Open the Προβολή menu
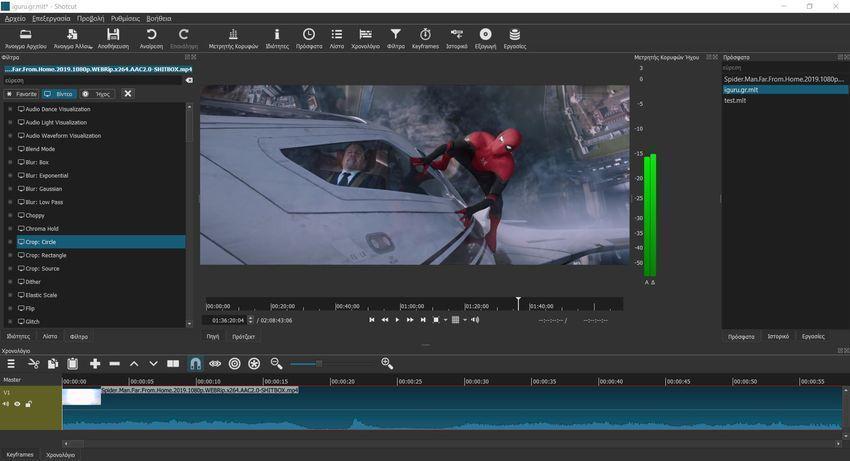 91,18
